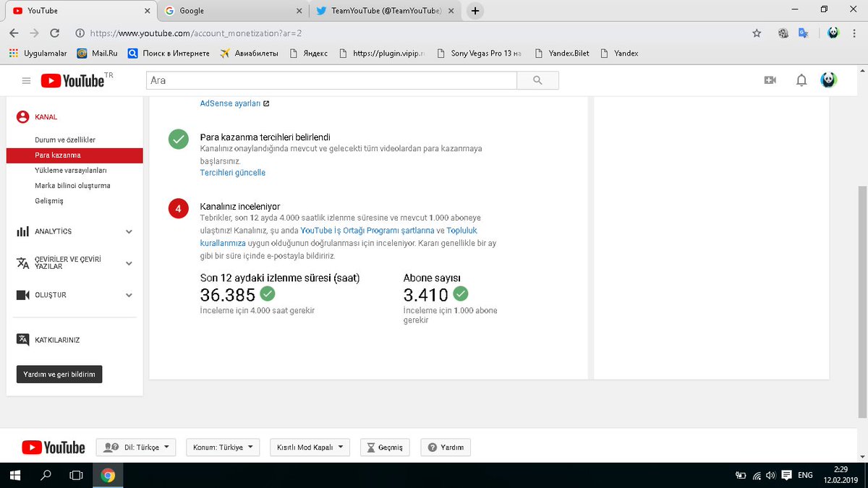Screen dimensions: 868x488
Task: Click the footer YouTube logo
Action: 54,448
